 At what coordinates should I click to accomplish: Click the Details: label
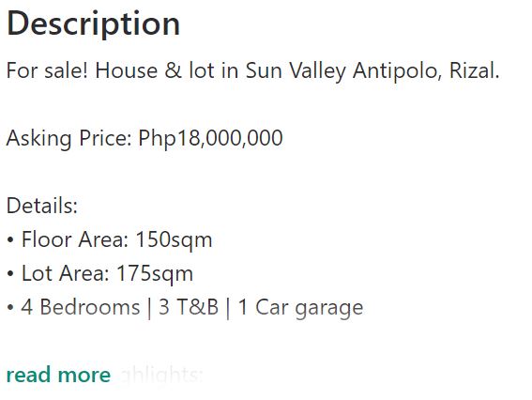[42, 206]
